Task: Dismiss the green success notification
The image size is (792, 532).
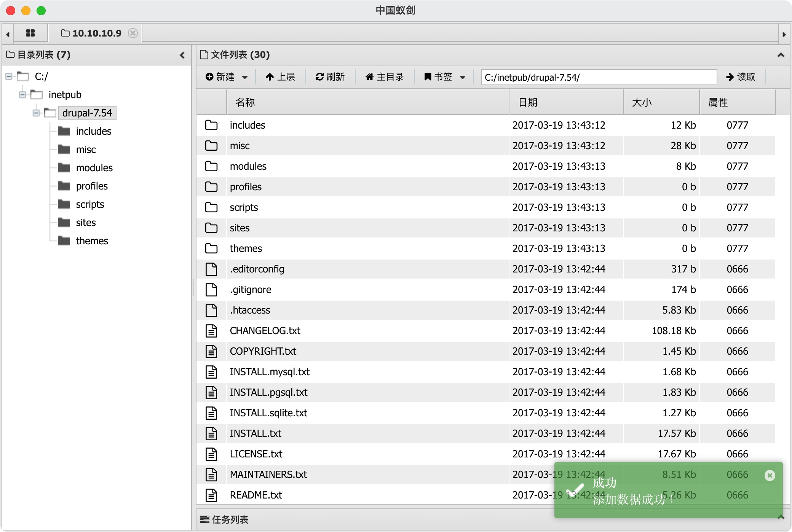Action: click(770, 475)
